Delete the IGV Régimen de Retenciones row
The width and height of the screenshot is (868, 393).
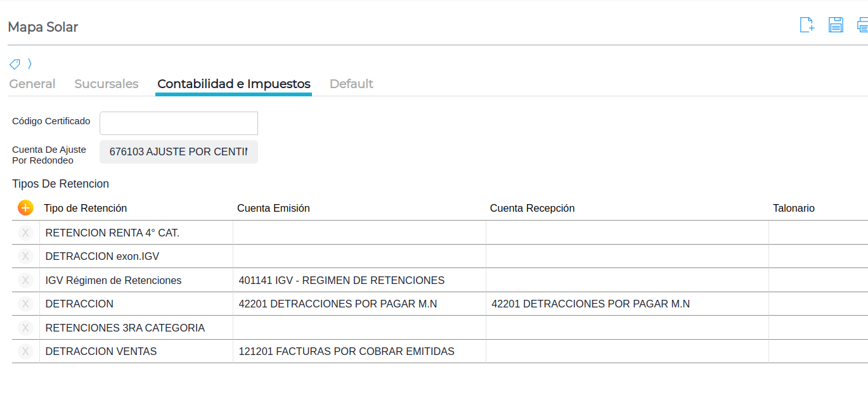coord(25,280)
